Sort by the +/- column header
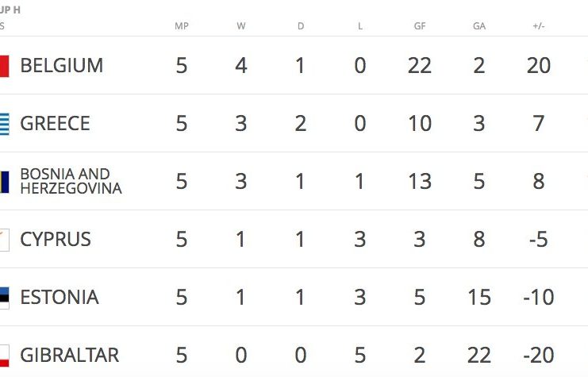Screen dimensions: 588x377 click(x=539, y=26)
